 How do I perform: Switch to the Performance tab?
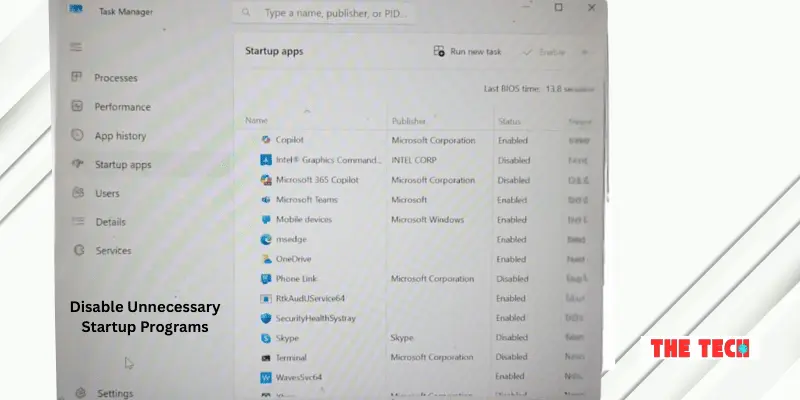point(122,107)
